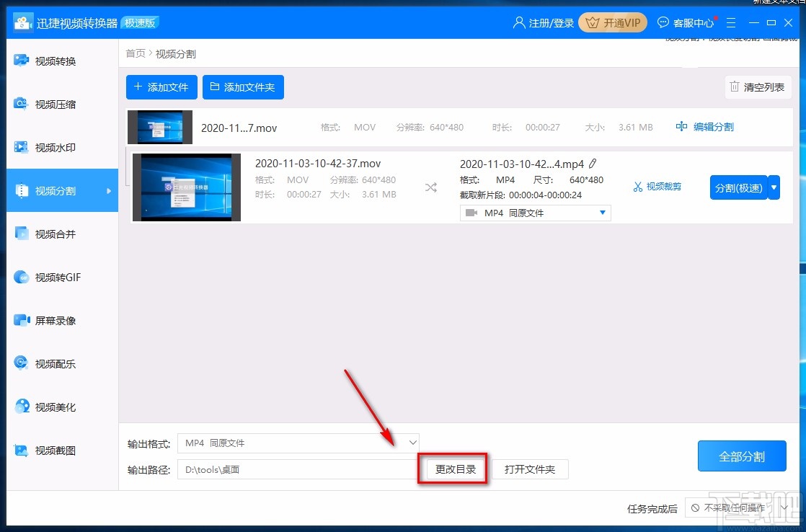Click the 视频水印 sidebar icon
The width and height of the screenshot is (806, 532).
click(x=21, y=147)
